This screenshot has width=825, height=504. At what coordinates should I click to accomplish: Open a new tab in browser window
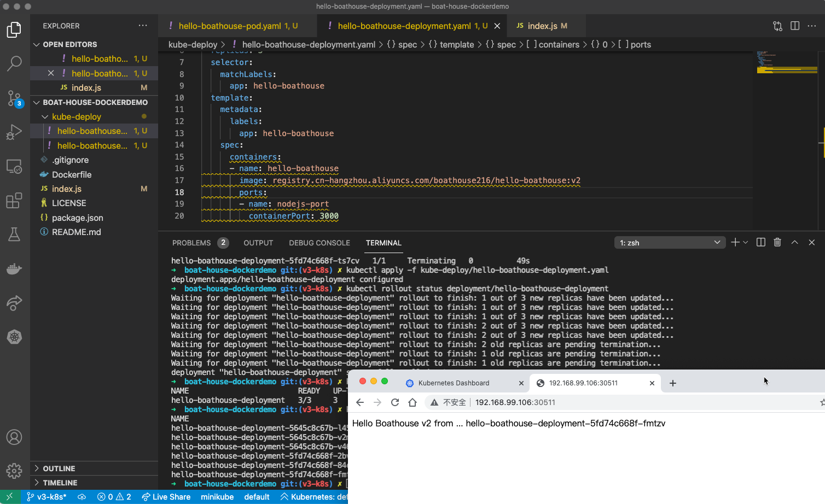tap(673, 383)
